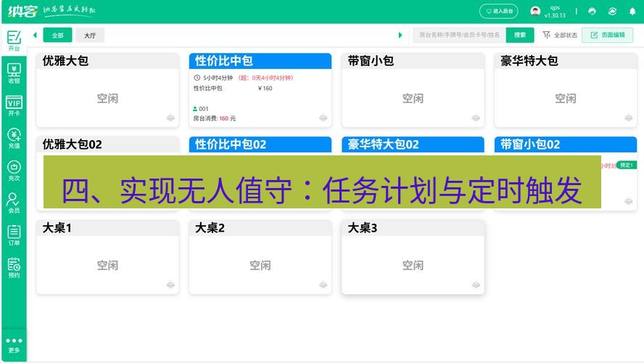This screenshot has width=644, height=363.
Task: Open the 预约 reservation icon
Action: (x=14, y=268)
